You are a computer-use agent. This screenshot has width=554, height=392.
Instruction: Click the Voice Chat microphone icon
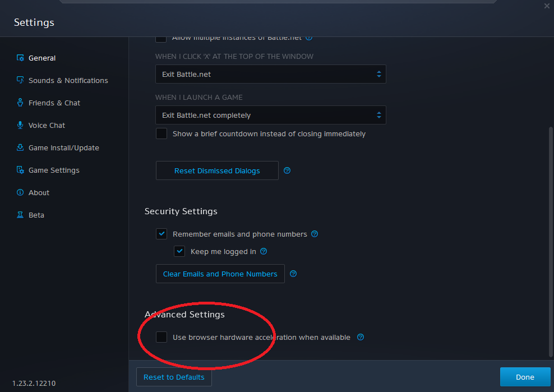pos(20,125)
